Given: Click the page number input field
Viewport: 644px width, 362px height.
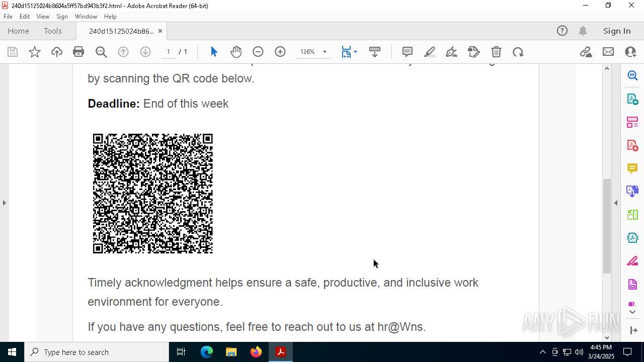Looking at the screenshot, I should [168, 52].
